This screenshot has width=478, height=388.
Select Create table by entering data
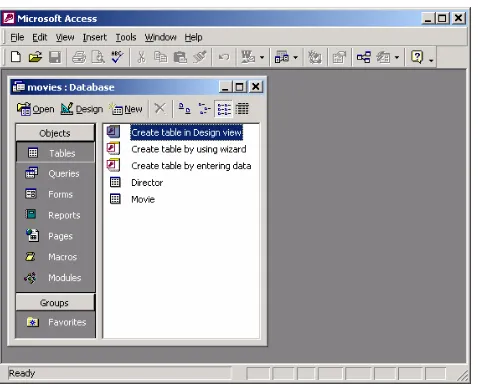click(191, 166)
